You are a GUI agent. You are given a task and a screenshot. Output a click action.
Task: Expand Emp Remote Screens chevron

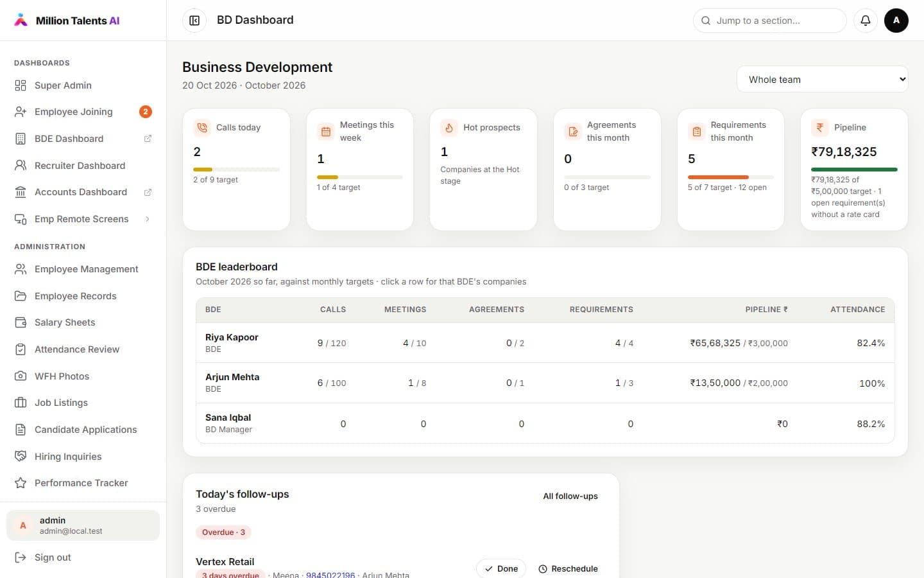pos(148,219)
